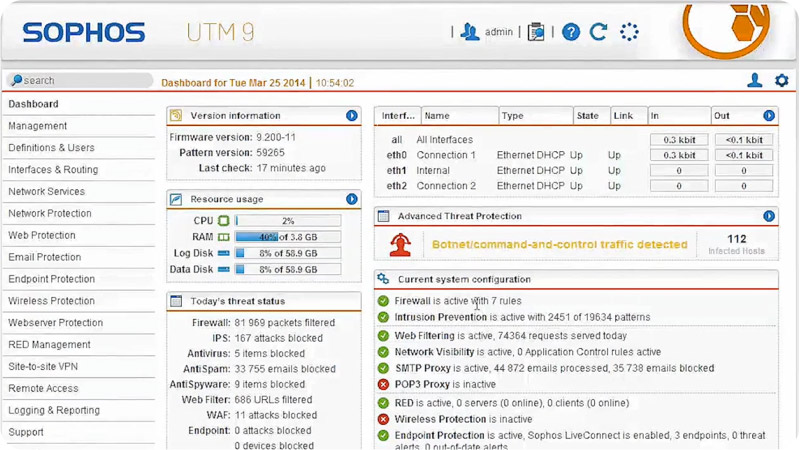Click red X status beside Wireless Protection

(383, 419)
